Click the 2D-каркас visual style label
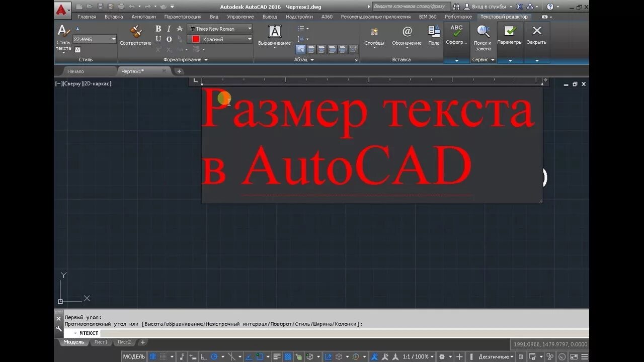 [x=97, y=83]
